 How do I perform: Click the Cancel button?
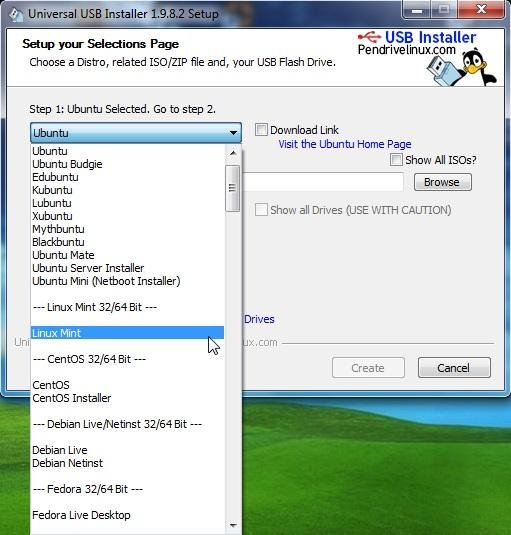[454, 367]
